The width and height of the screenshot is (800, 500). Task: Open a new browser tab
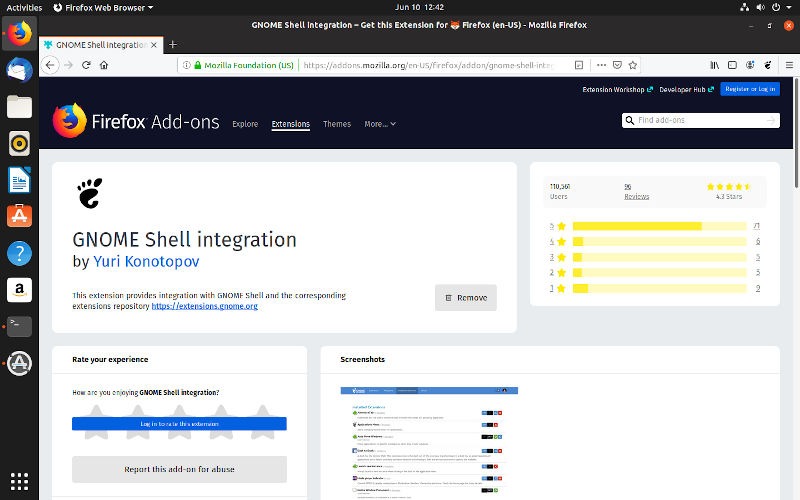click(173, 44)
